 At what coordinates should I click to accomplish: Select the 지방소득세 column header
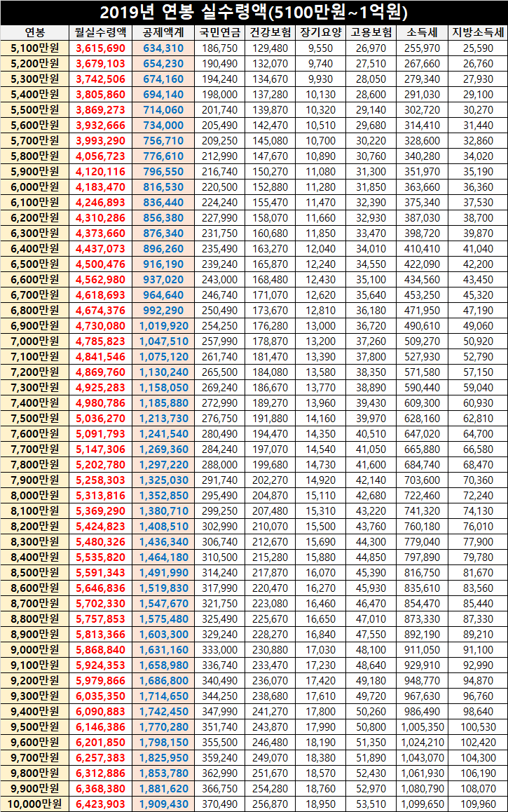(478, 33)
